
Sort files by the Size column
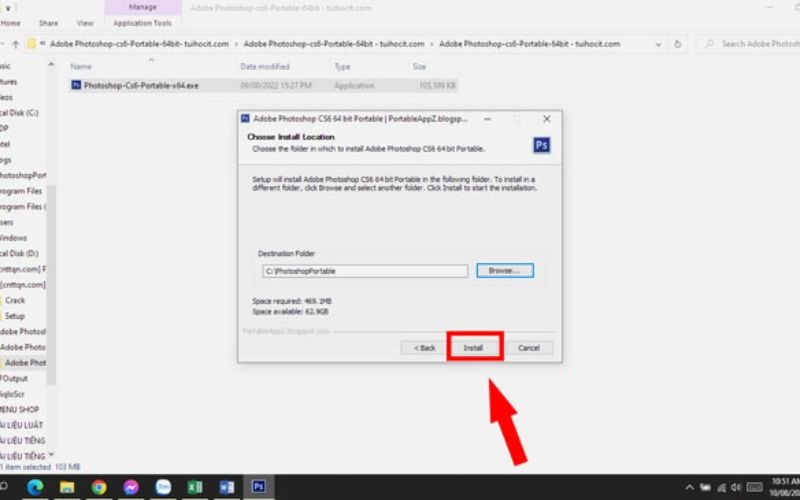pyautogui.click(x=419, y=67)
